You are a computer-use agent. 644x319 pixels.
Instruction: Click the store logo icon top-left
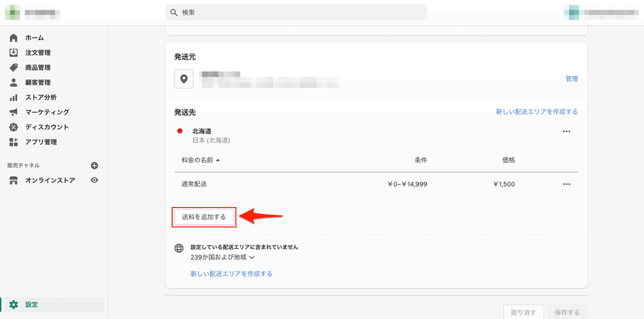(12, 11)
